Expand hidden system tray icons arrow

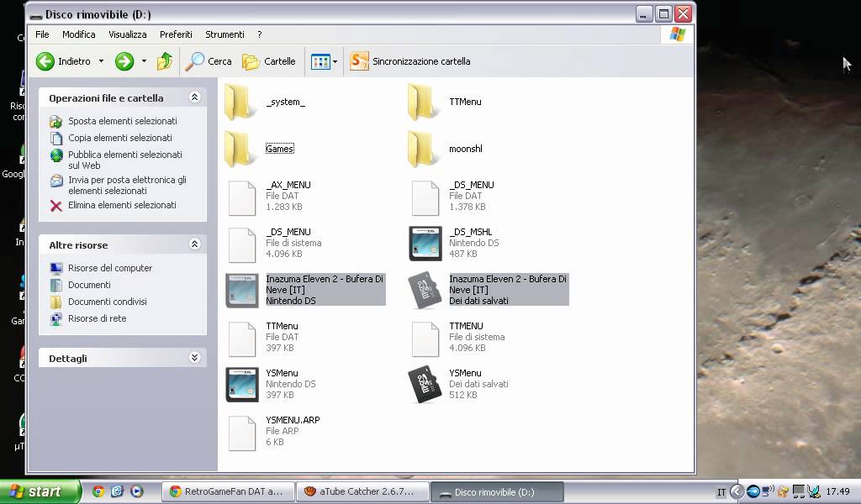[737, 491]
